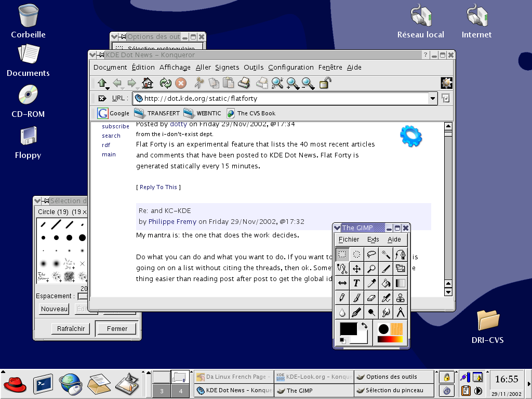Select the Intelligent Scissors tool

(342, 269)
